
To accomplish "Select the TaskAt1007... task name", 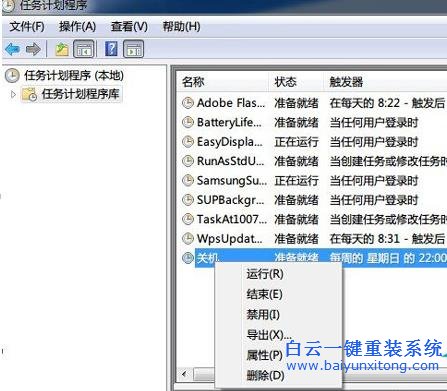I will tap(232, 219).
